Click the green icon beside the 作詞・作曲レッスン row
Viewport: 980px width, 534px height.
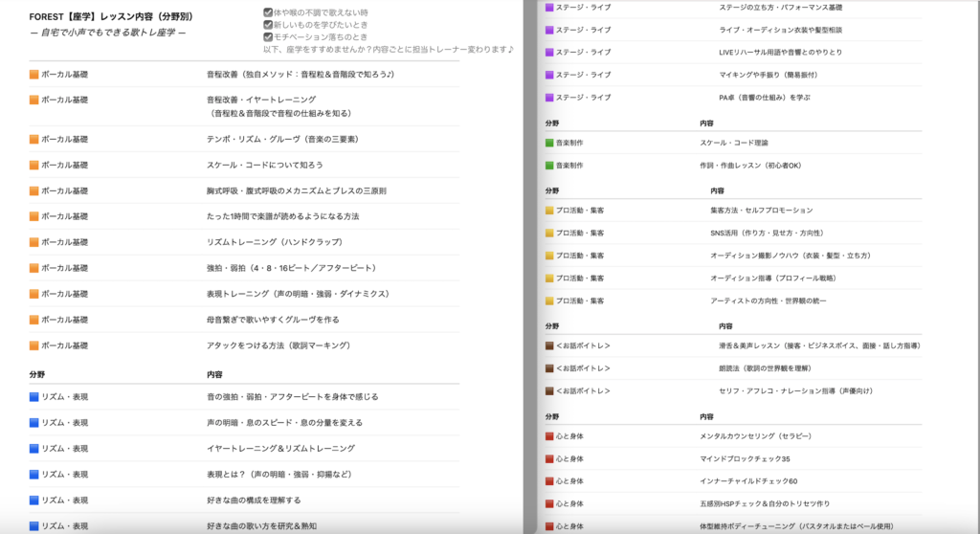coord(549,166)
